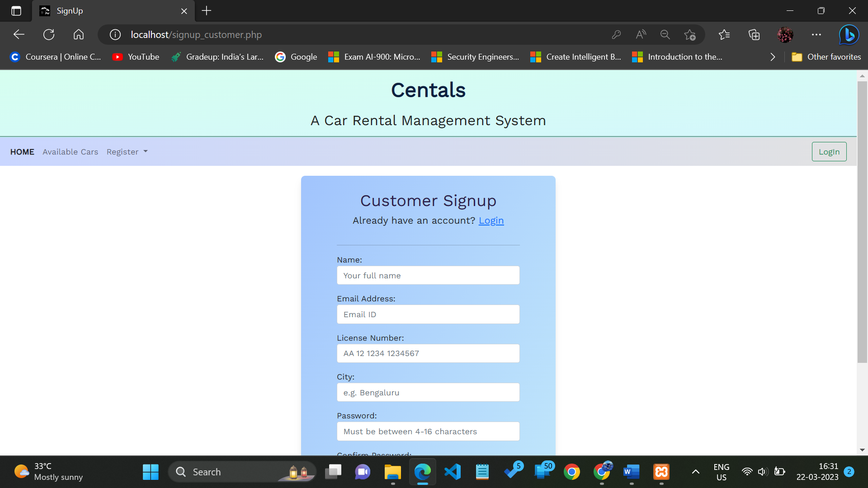Click the Read aloud icon
Screen dimensions: 868x488
point(641,35)
